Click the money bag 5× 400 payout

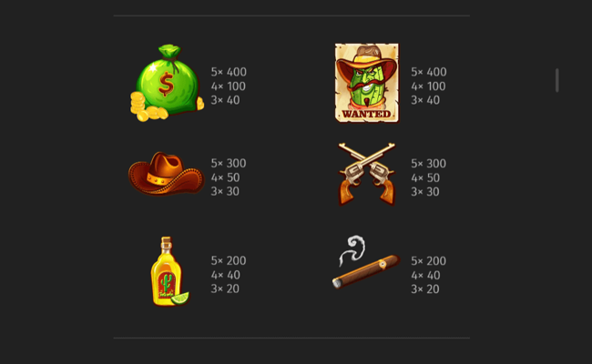click(229, 72)
